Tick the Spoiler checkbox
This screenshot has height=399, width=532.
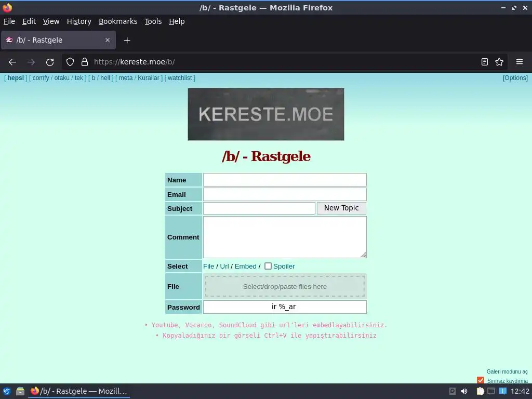(x=268, y=266)
